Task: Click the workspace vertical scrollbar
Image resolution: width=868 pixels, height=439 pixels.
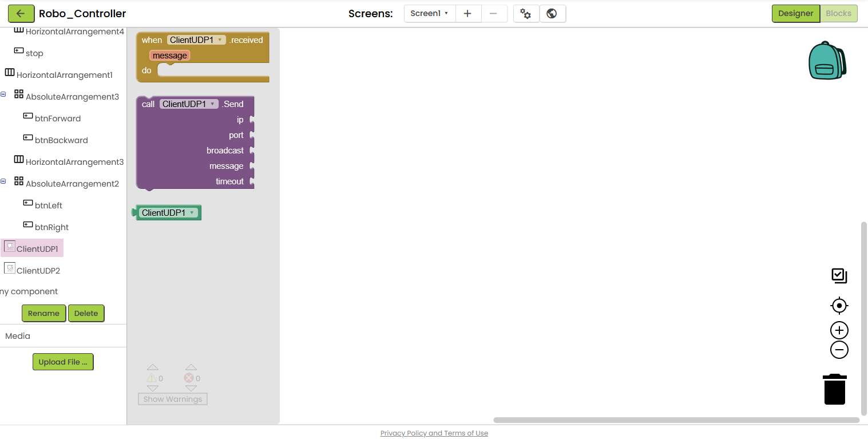Action: [864, 319]
